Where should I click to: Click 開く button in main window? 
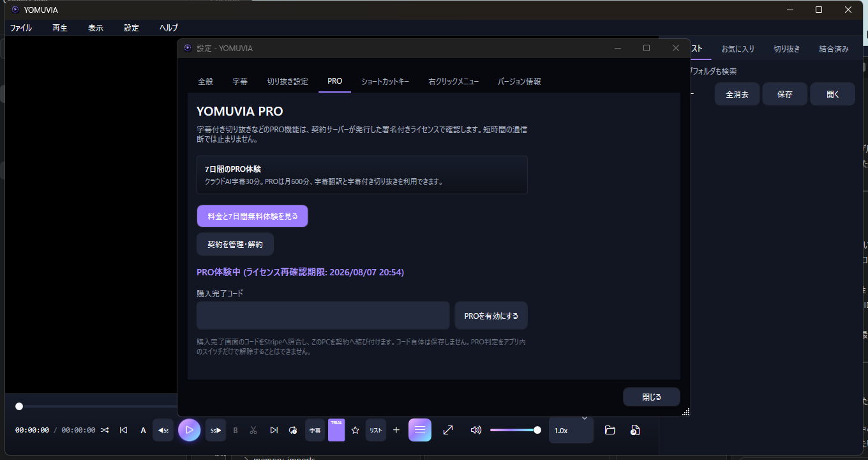click(833, 94)
